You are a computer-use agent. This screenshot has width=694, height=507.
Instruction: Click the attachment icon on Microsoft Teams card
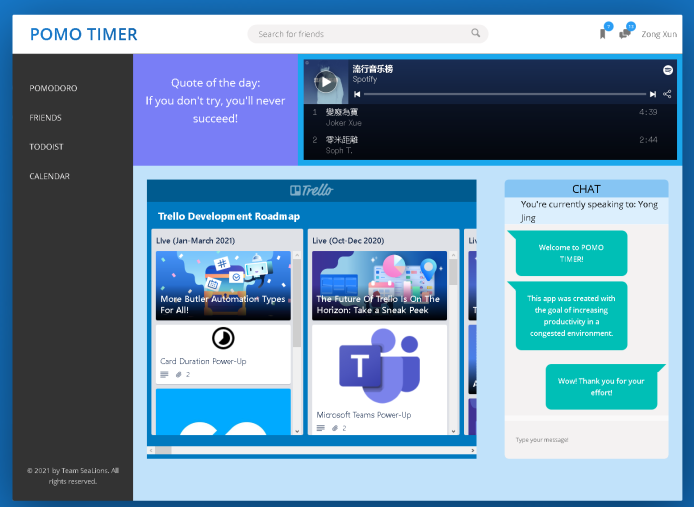[x=335, y=428]
